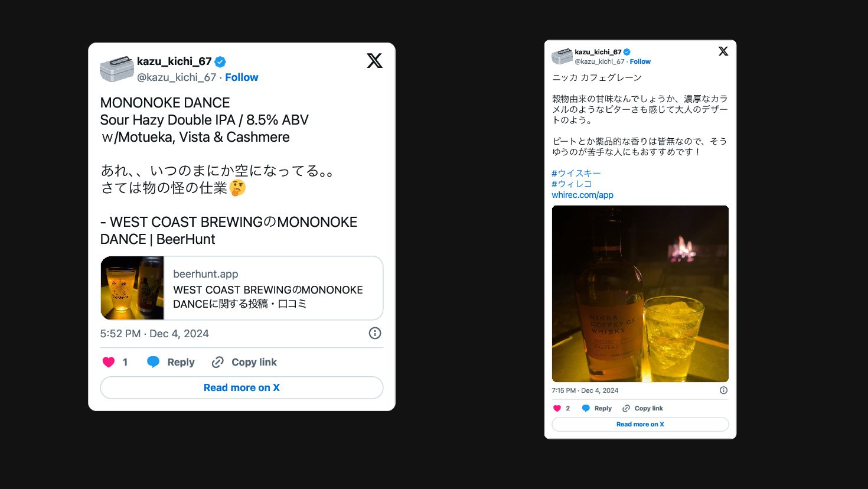Click the X logo on the Nikka whisky tweet
The image size is (868, 489).
pos(723,51)
